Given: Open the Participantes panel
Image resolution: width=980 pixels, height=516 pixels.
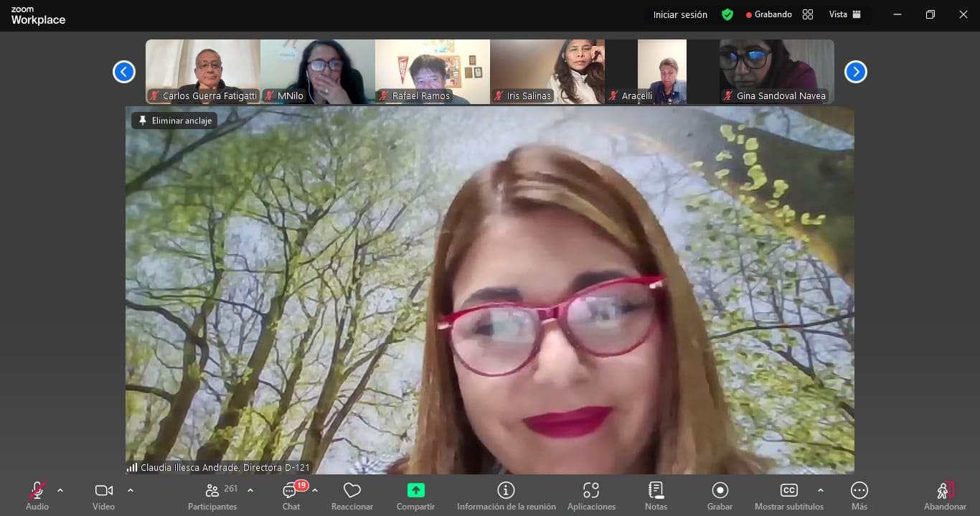Looking at the screenshot, I should (212, 495).
